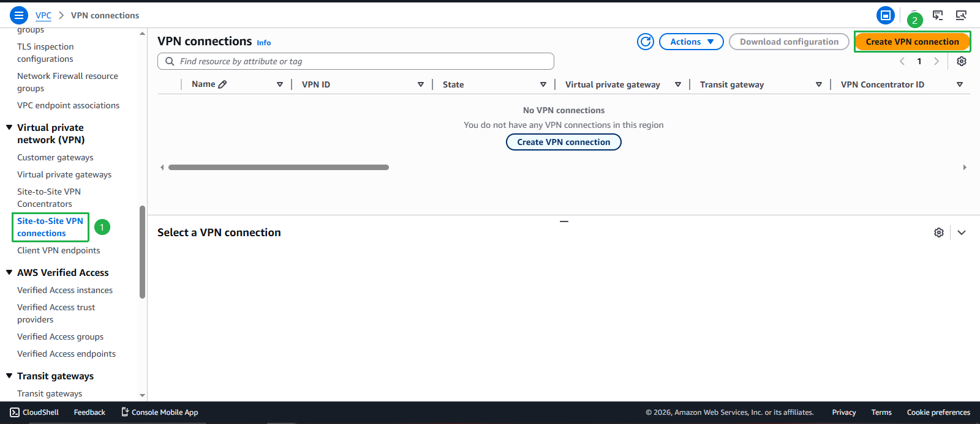Sort by Name column triangle

coord(280,84)
